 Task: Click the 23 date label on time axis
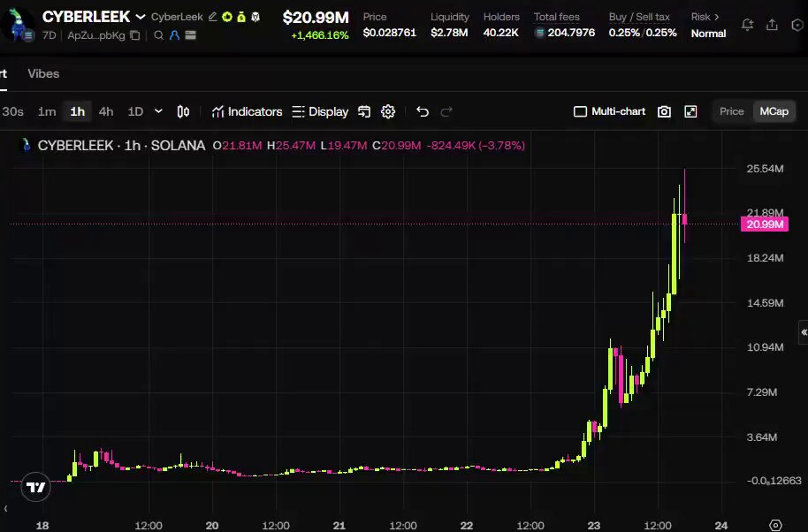594,526
